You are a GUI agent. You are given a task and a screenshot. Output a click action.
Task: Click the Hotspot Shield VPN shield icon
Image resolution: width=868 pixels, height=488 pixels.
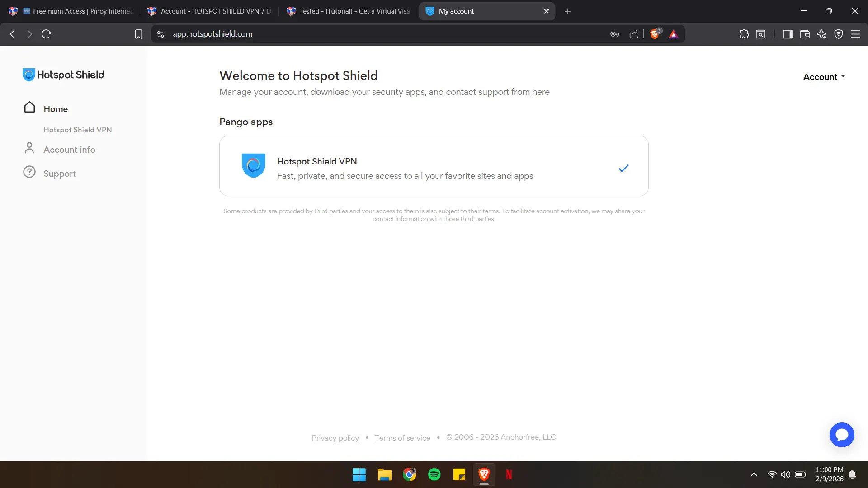(253, 165)
